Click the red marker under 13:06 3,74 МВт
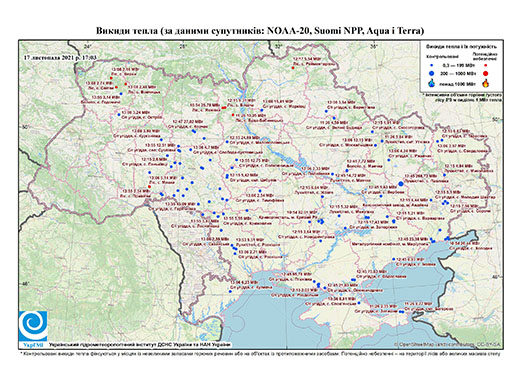Screen dimensions: 520x368 [x=149, y=187]
